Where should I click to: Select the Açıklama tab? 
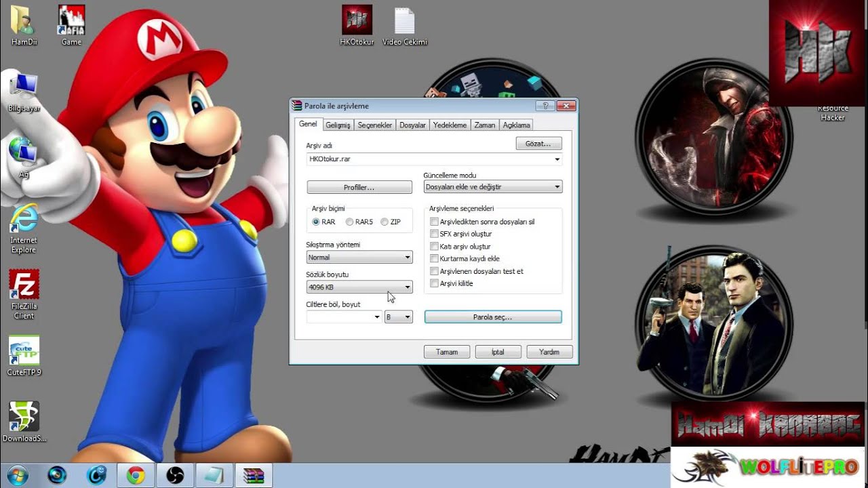pos(516,125)
